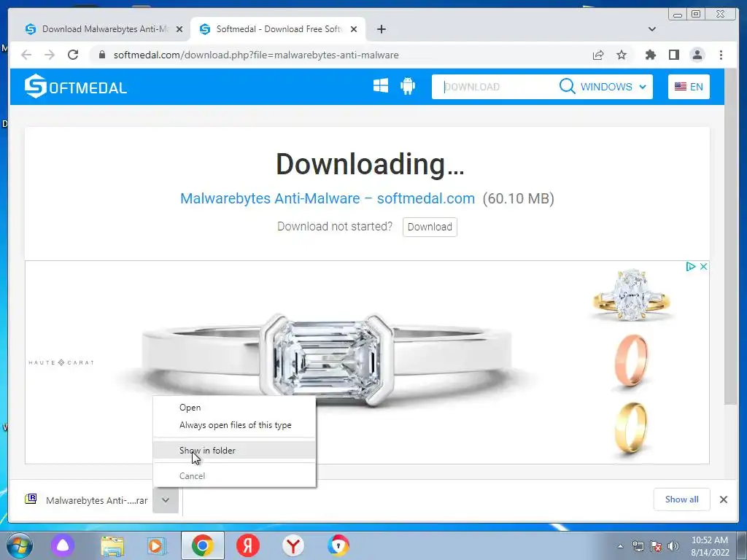Click the Chrome taskbar icon

[x=203, y=545]
